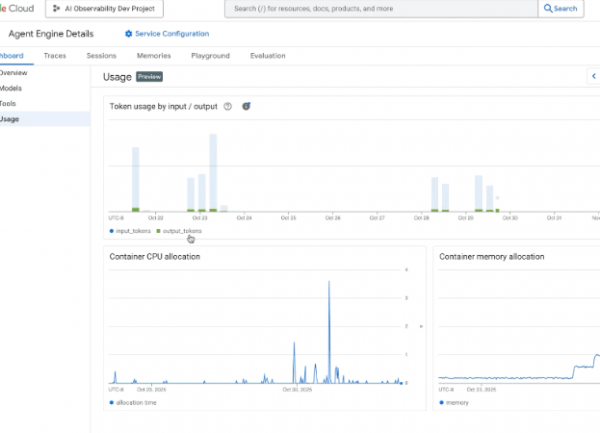Click the project picker icon
Image resolution: width=600 pixels, height=433 pixels.
click(56, 8)
